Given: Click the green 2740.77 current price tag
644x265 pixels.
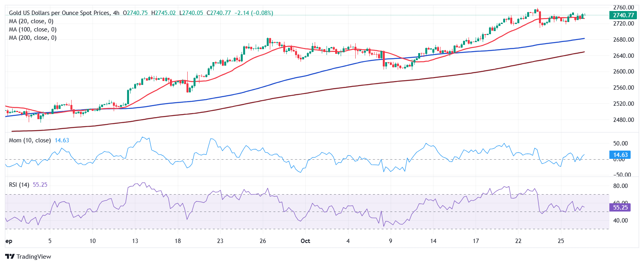Looking at the screenshot, I should pyautogui.click(x=623, y=15).
